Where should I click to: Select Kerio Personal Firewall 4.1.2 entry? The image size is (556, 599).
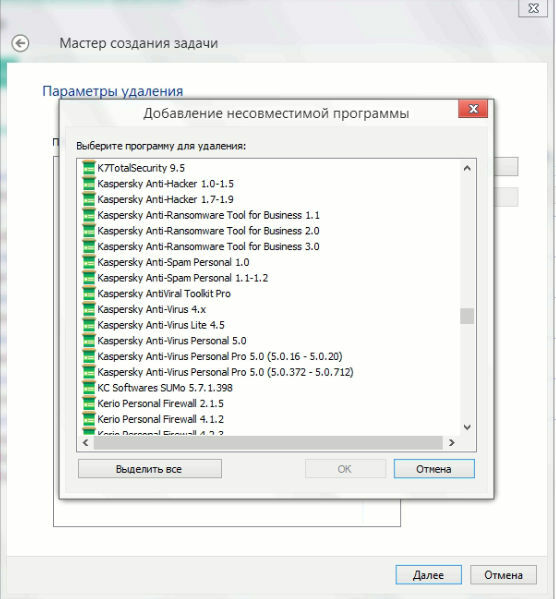[160, 419]
